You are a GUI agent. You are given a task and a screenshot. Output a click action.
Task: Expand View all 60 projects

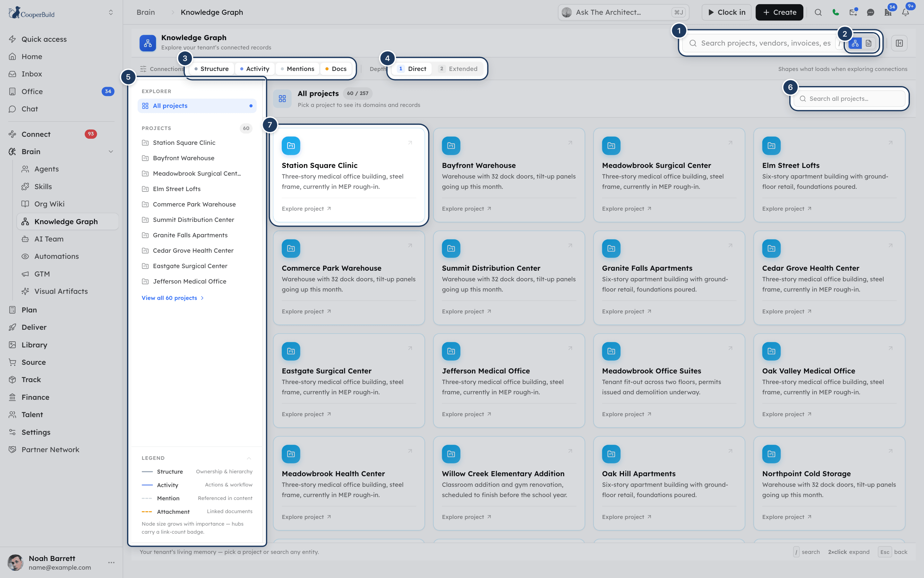click(173, 298)
